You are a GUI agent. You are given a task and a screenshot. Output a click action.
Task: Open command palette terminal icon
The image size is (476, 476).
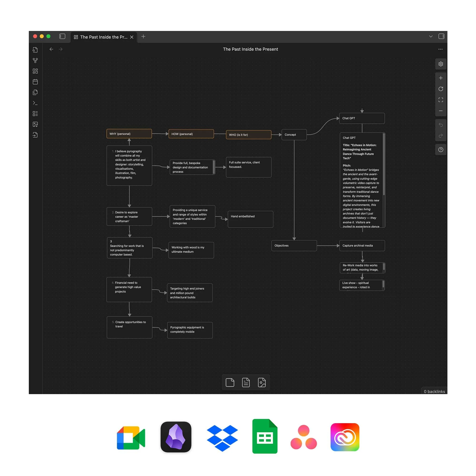click(x=35, y=103)
